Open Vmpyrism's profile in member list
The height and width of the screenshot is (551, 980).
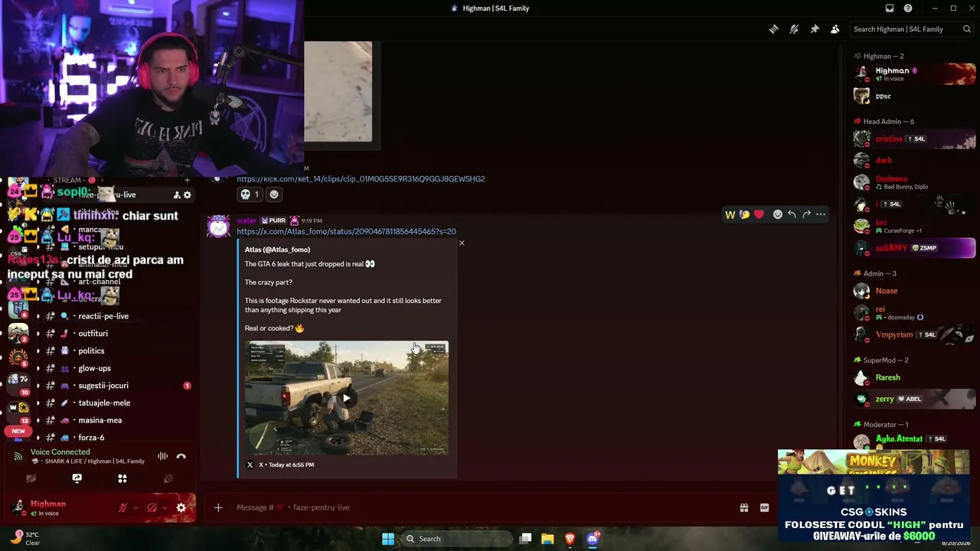tap(915, 334)
